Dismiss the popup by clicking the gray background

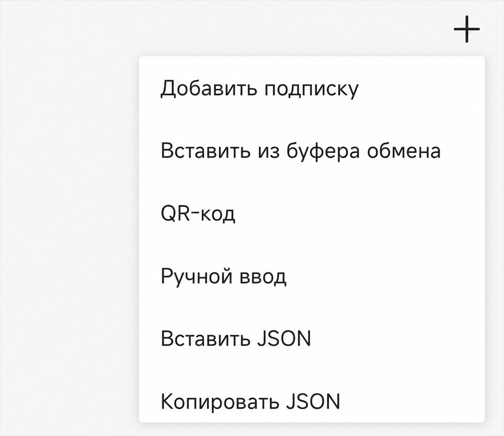(x=64, y=225)
